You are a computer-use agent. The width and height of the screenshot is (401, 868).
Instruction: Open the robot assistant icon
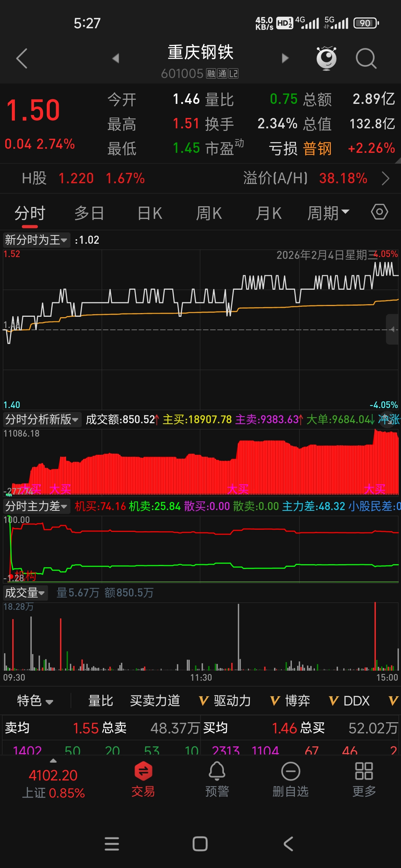(x=326, y=58)
